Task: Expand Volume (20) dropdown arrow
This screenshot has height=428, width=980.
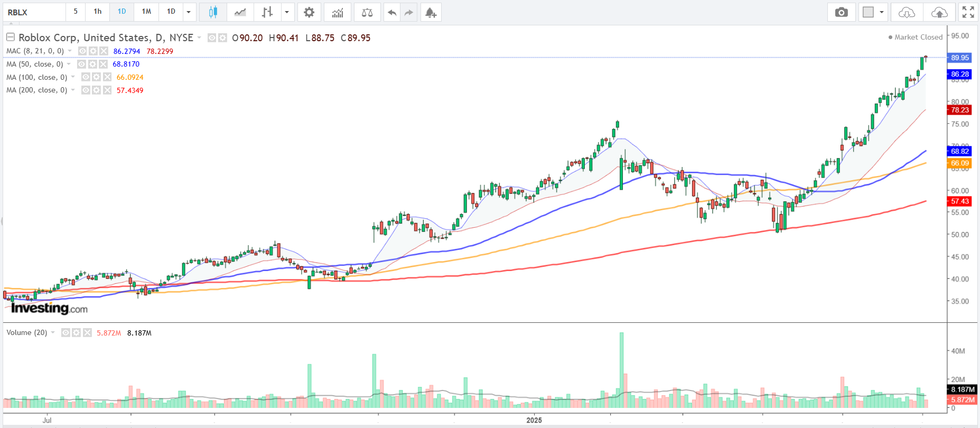Action: (53, 333)
